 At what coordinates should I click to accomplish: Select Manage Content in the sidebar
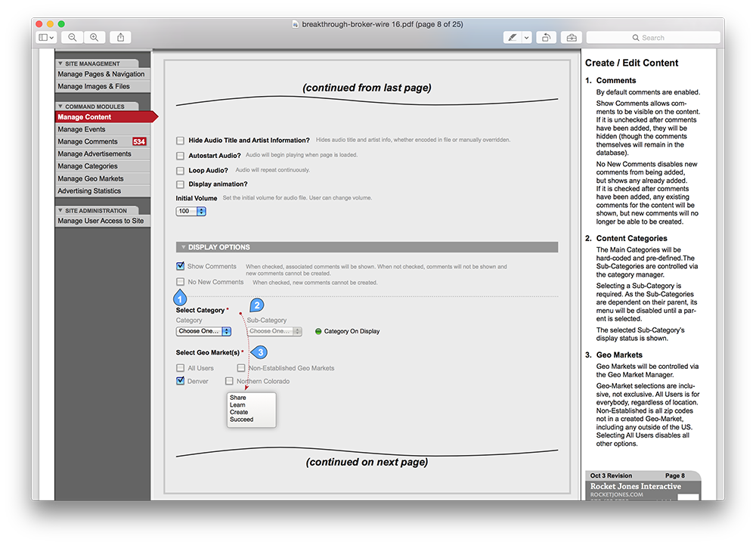tap(85, 117)
